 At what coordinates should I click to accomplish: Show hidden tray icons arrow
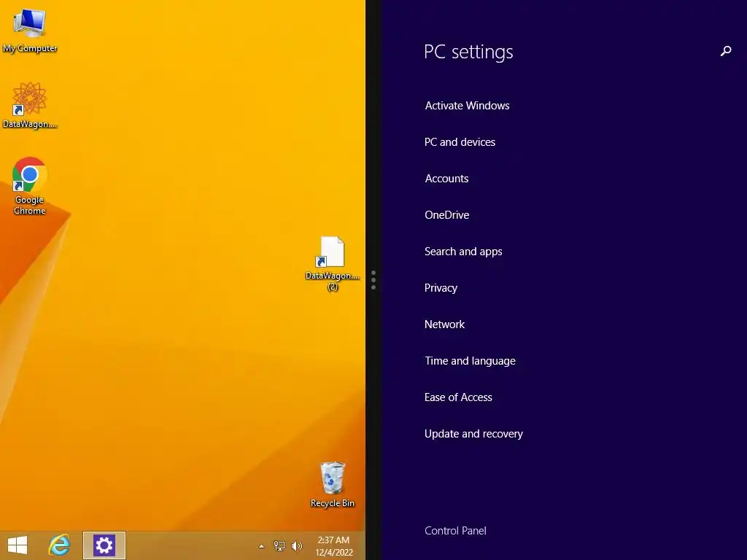(x=261, y=546)
